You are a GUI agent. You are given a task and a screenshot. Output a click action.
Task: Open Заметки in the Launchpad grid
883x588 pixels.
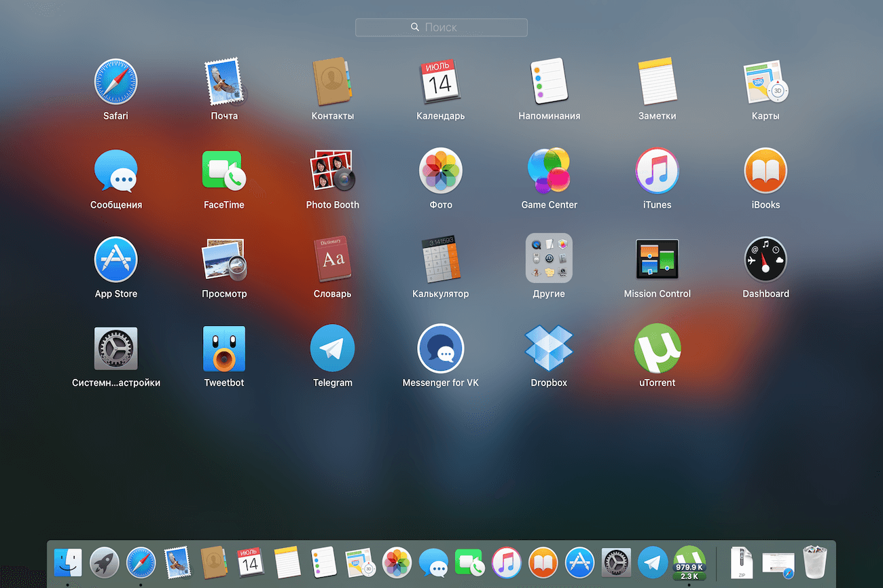tap(657, 81)
